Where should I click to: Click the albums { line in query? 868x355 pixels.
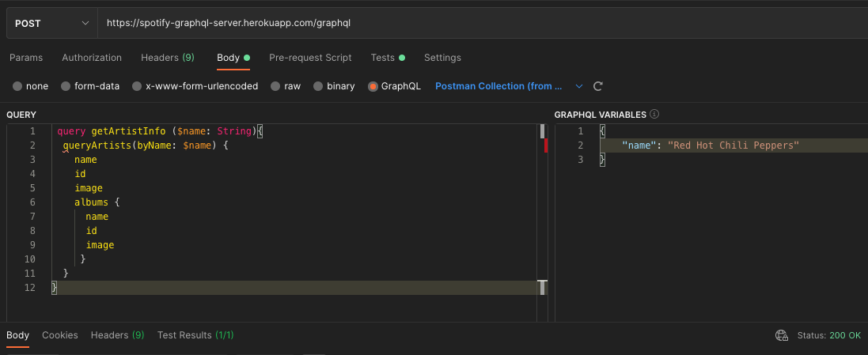[97, 202]
